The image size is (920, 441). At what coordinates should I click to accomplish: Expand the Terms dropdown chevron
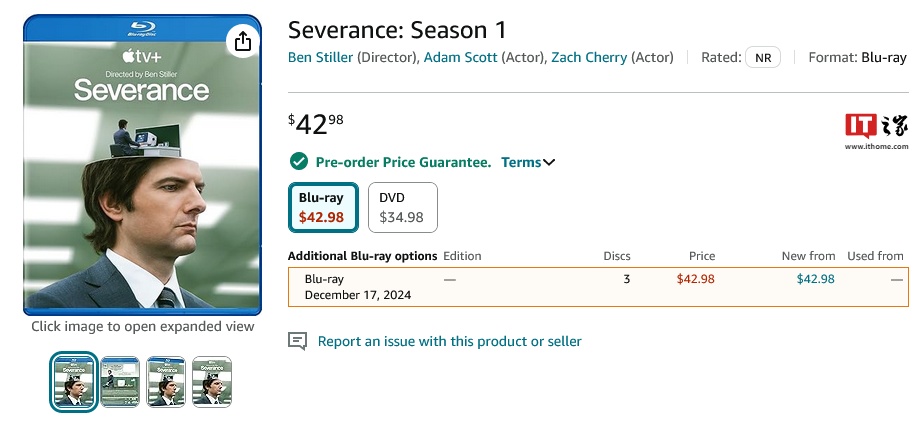click(548, 162)
